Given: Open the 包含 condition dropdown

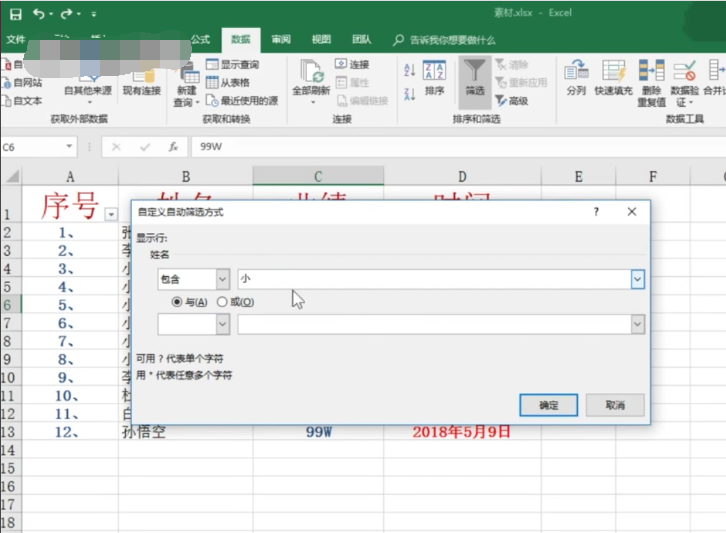Looking at the screenshot, I should point(222,279).
